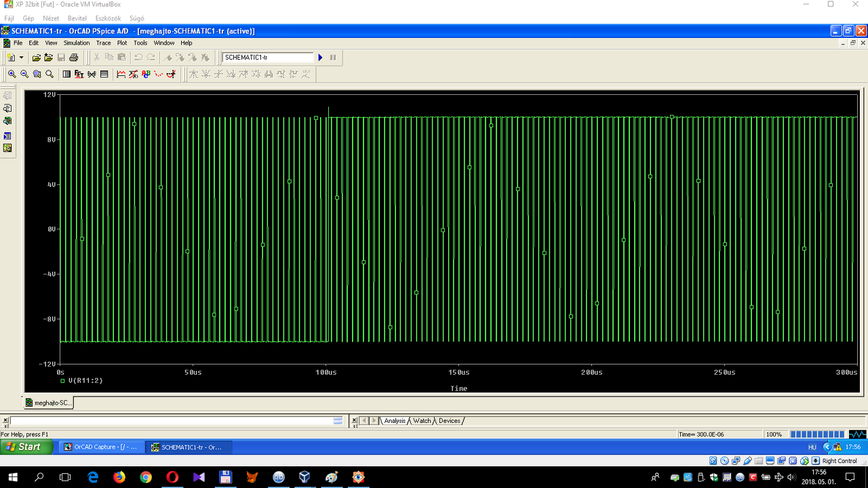
Task: Open the Tools menu
Action: point(140,43)
